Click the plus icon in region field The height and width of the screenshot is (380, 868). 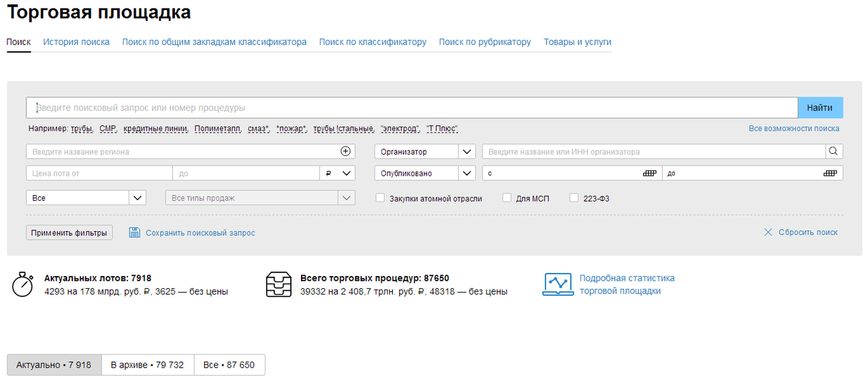345,152
